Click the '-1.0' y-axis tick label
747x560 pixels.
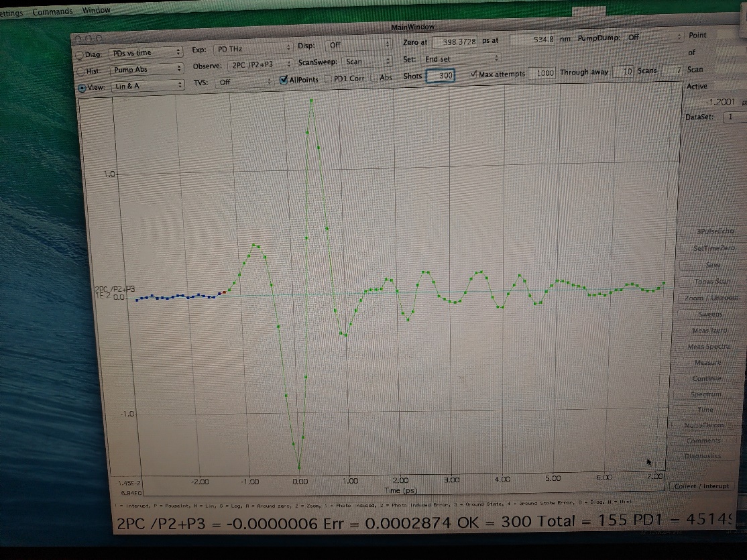click(x=127, y=414)
